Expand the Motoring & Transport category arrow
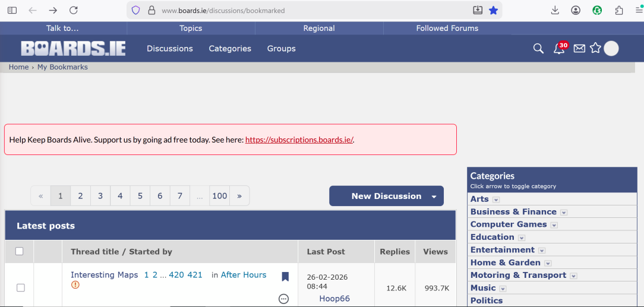 pyautogui.click(x=574, y=276)
